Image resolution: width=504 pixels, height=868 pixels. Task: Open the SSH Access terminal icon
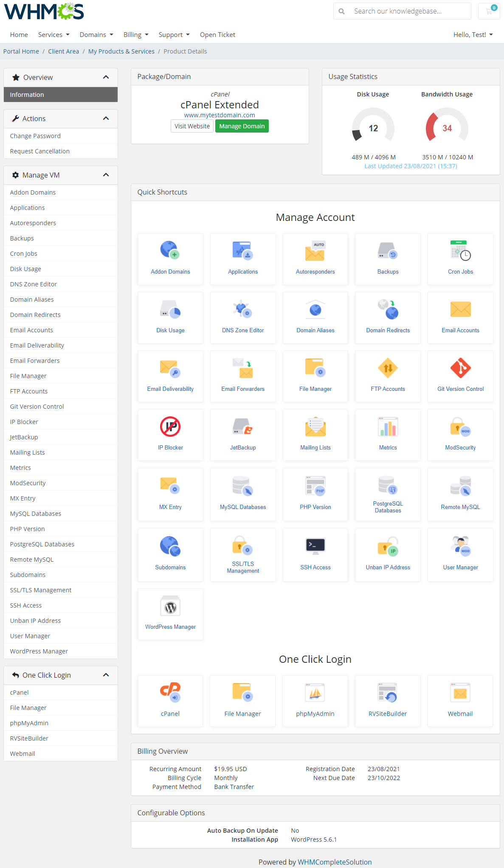[315, 546]
